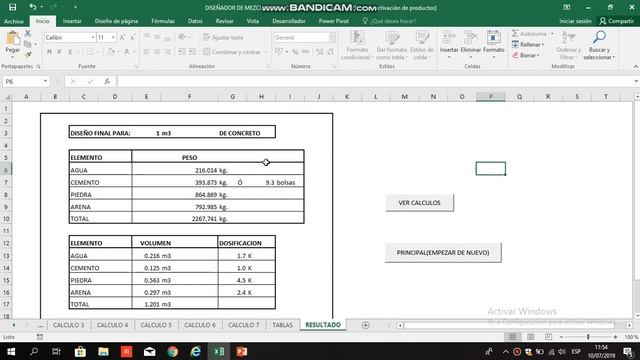Click the Undo arrow icon
The height and width of the screenshot is (360, 640).
[x=33, y=7]
